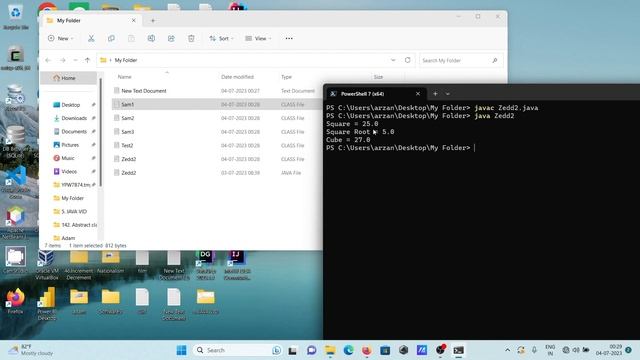Open the terminal profiles dropdown arrow
Viewport: 640px width, 360px height.
tap(448, 94)
